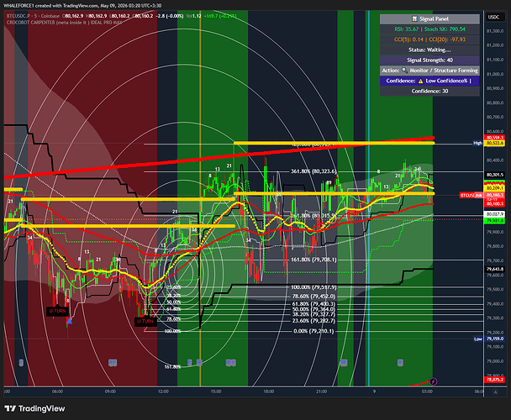The height and width of the screenshot is (420, 511).
Task: Click the 18:00 time axis label
Action: (x=269, y=391)
